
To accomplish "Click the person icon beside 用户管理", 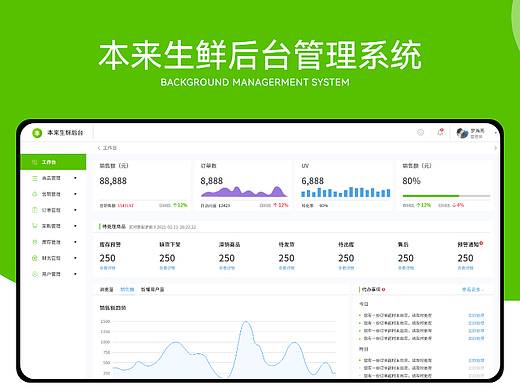I will pos(34,274).
